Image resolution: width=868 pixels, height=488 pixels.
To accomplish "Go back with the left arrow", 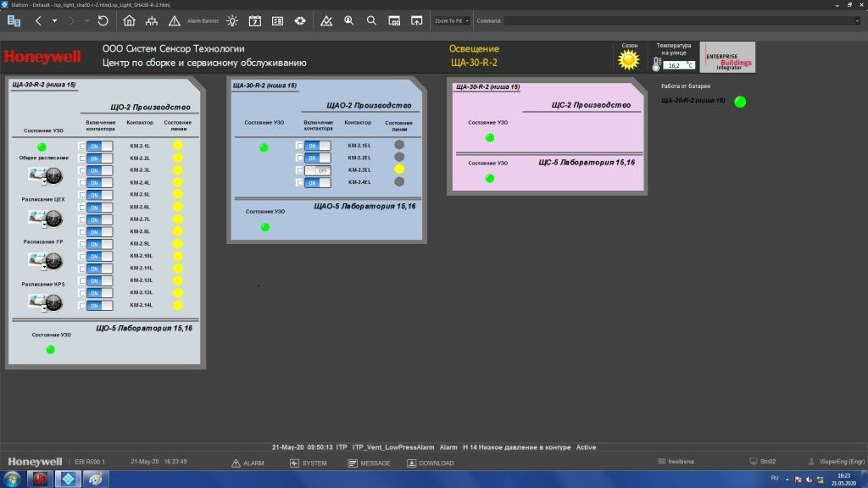I will 38,20.
